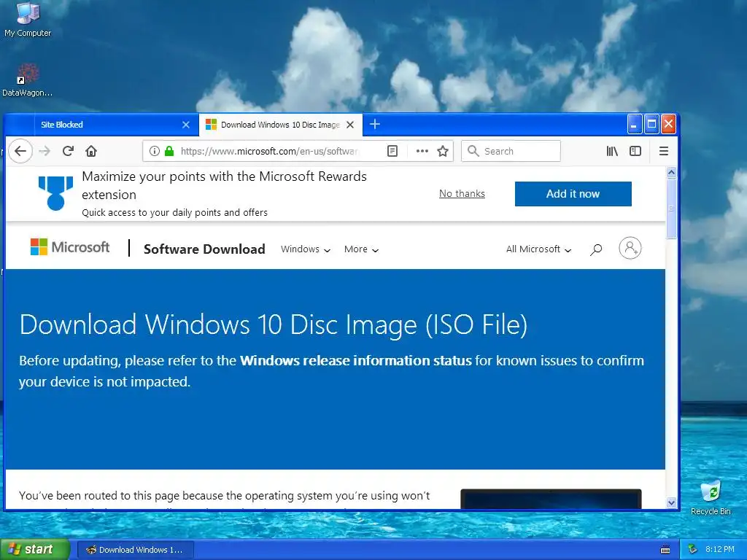747x560 pixels.
Task: Reload the current page
Action: (x=68, y=152)
